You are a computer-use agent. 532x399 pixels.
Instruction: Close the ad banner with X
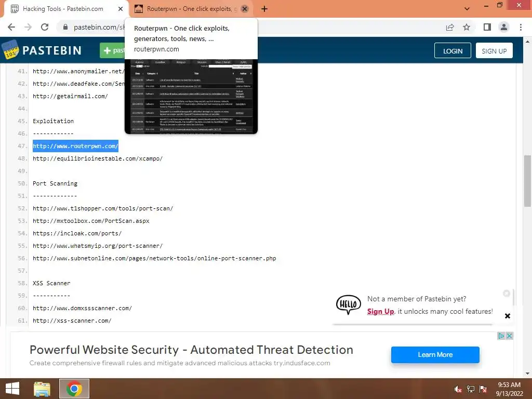click(x=509, y=336)
